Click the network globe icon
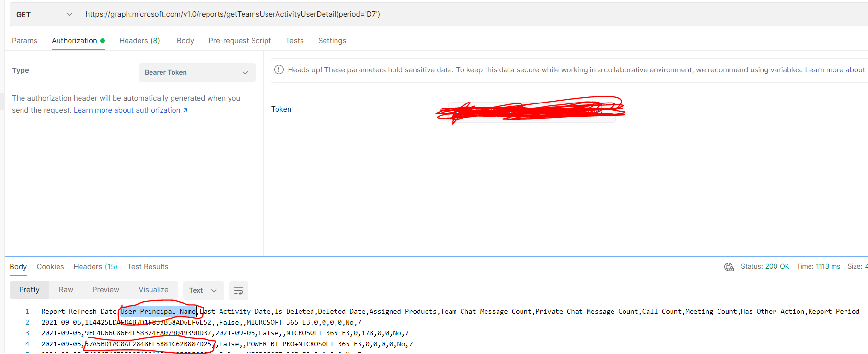 729,267
